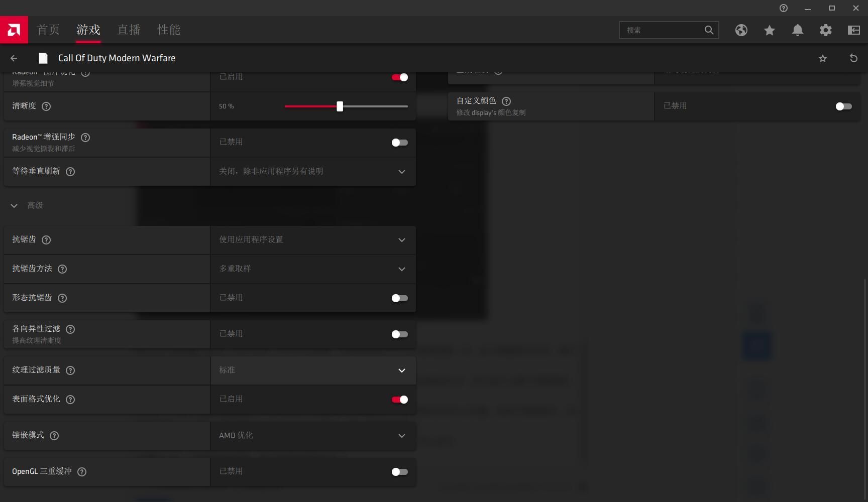Click the 纹理过滤质量 label
This screenshot has height=502, width=868.
coord(36,370)
